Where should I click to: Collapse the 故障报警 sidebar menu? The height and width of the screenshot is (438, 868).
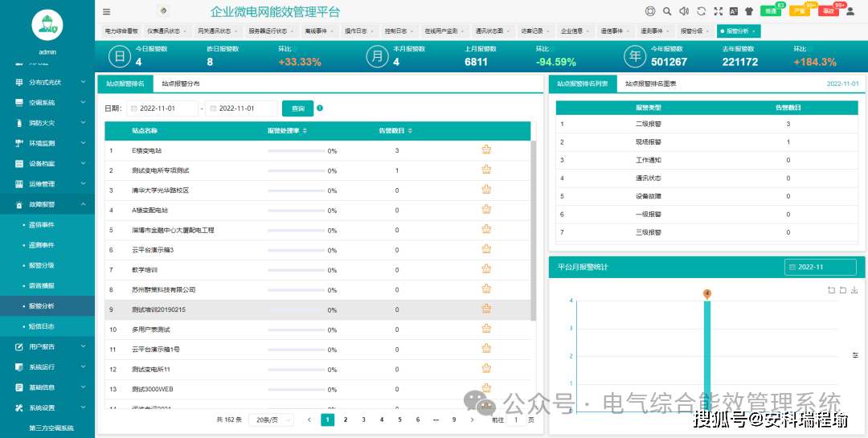pyautogui.click(x=47, y=204)
